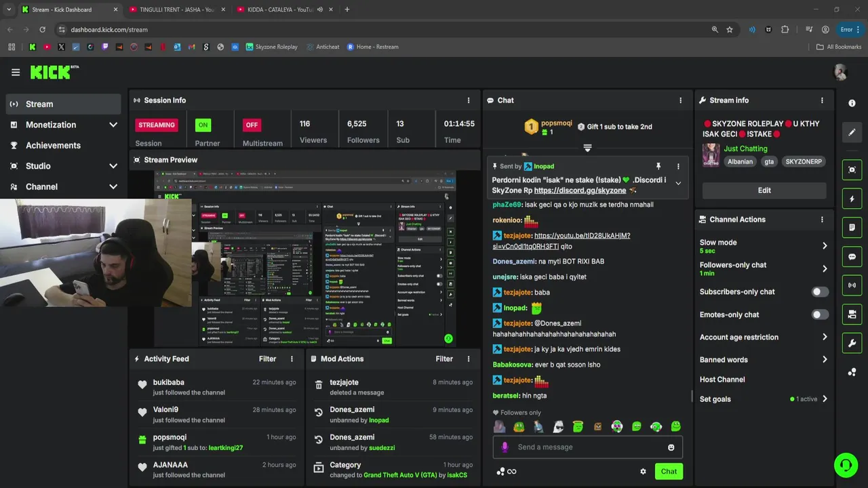Open the discord.gg/skyzone link
Viewport: 868px width, 488px height.
pos(580,190)
